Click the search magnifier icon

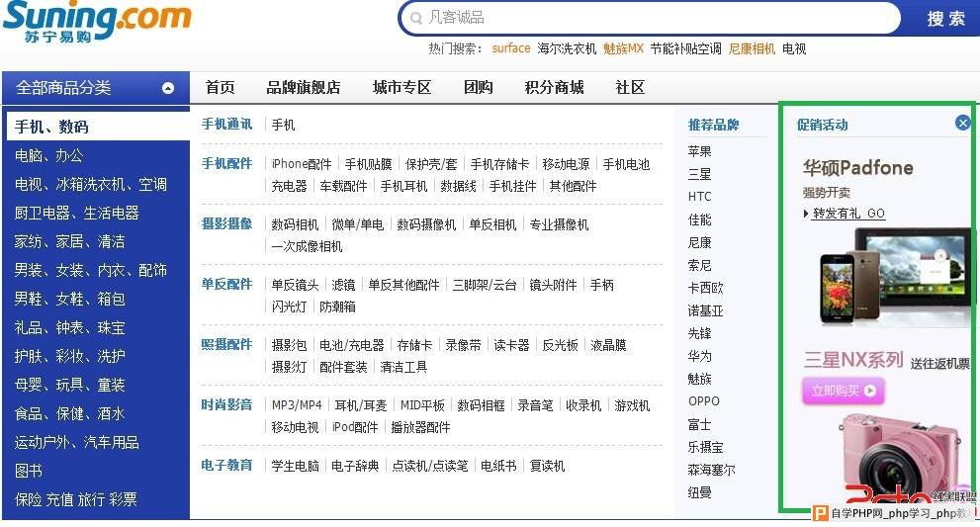(415, 18)
